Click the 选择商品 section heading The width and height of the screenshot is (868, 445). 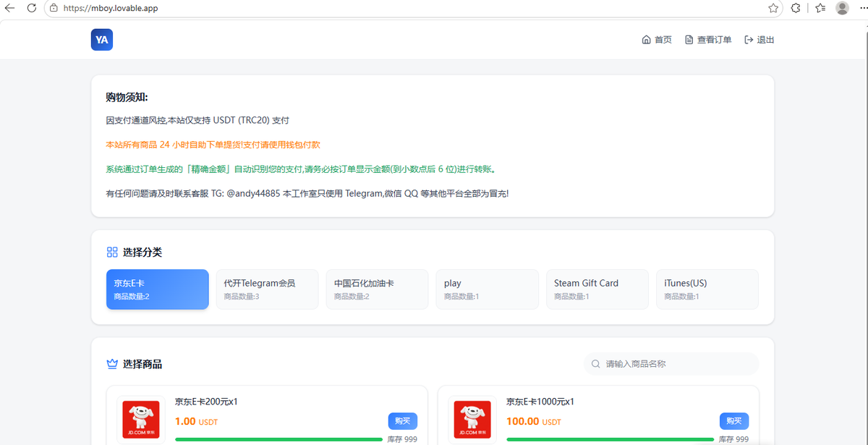[x=142, y=364]
